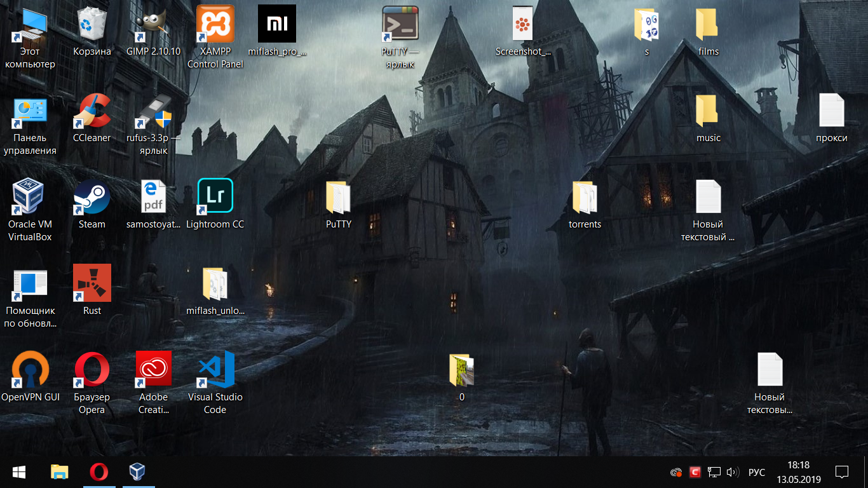Click the Creative Cloud tray icon
Viewport: 868px width, 488px height.
(676, 472)
